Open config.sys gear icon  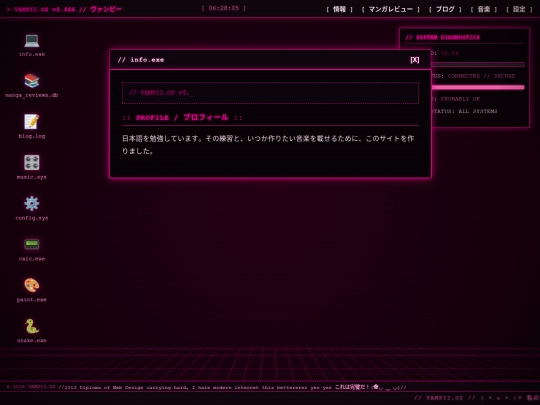pos(32,204)
